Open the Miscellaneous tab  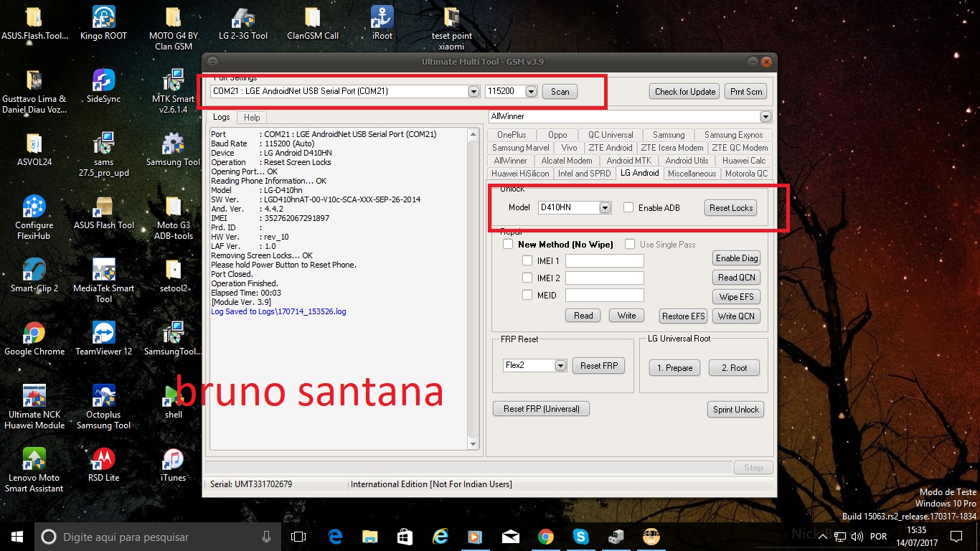(692, 174)
